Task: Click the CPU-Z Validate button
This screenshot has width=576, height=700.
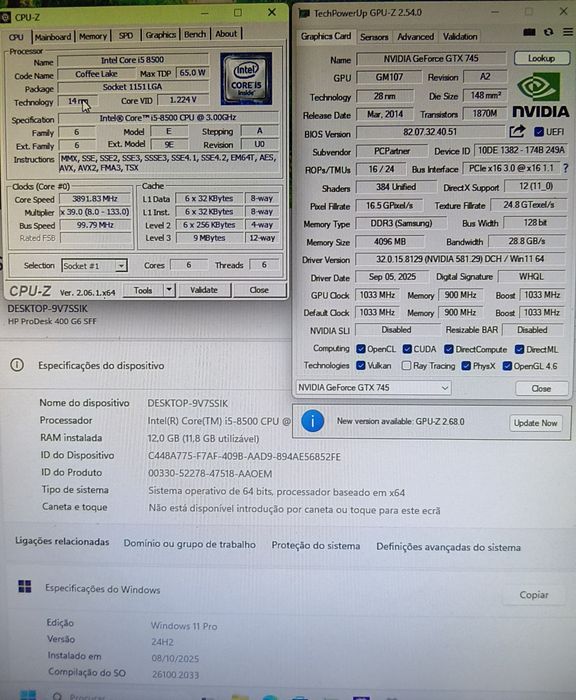Action: [204, 290]
